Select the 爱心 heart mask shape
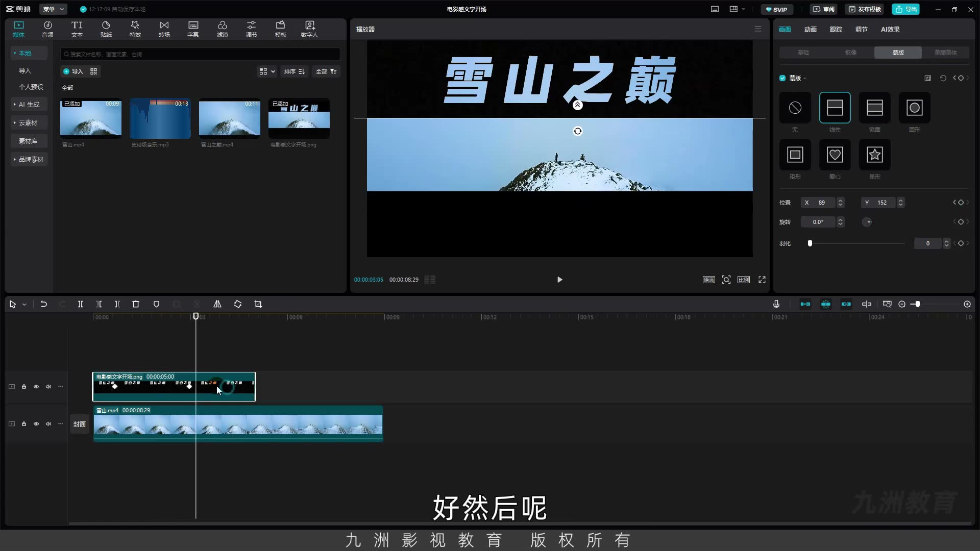Image resolution: width=980 pixels, height=551 pixels. coord(835,155)
